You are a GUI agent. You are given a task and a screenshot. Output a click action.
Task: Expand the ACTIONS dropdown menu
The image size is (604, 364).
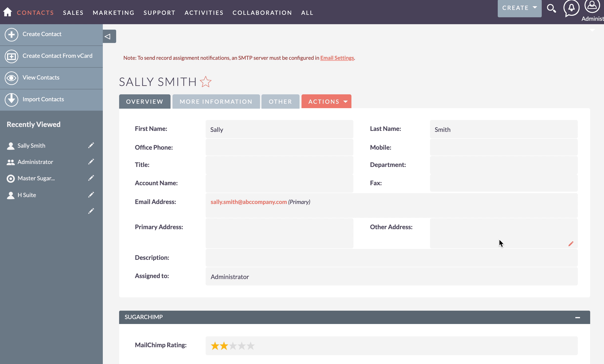point(327,101)
